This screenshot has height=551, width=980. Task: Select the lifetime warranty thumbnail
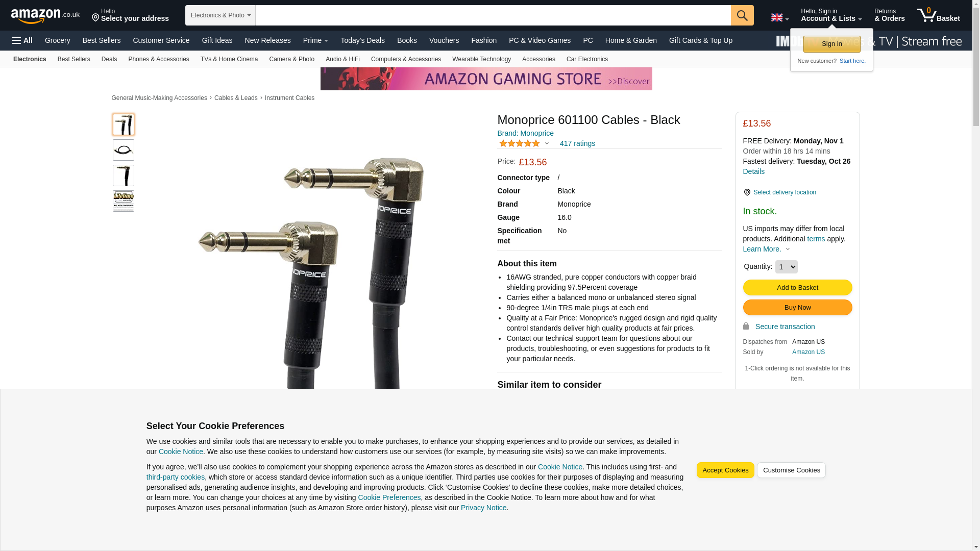(x=124, y=201)
